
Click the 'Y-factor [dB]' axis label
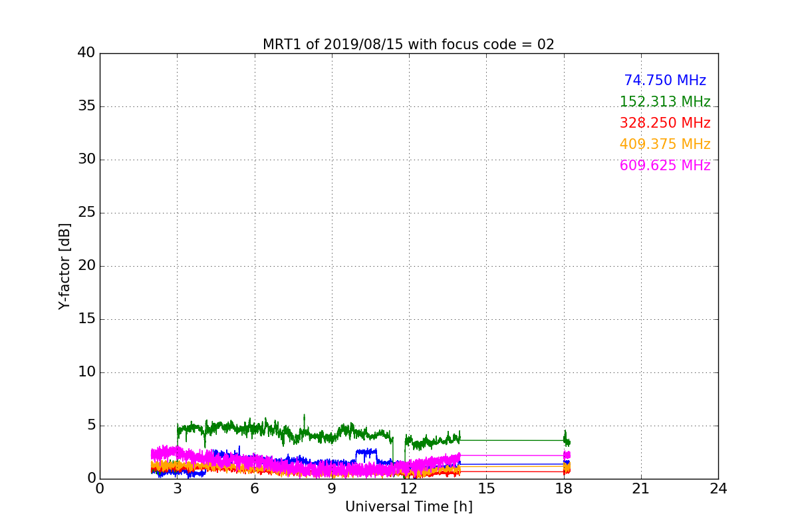[65, 266]
